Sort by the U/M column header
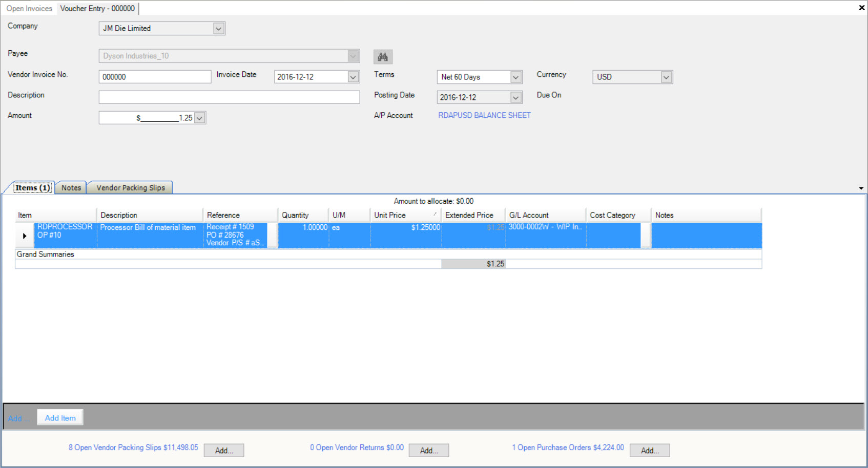 tap(349, 215)
